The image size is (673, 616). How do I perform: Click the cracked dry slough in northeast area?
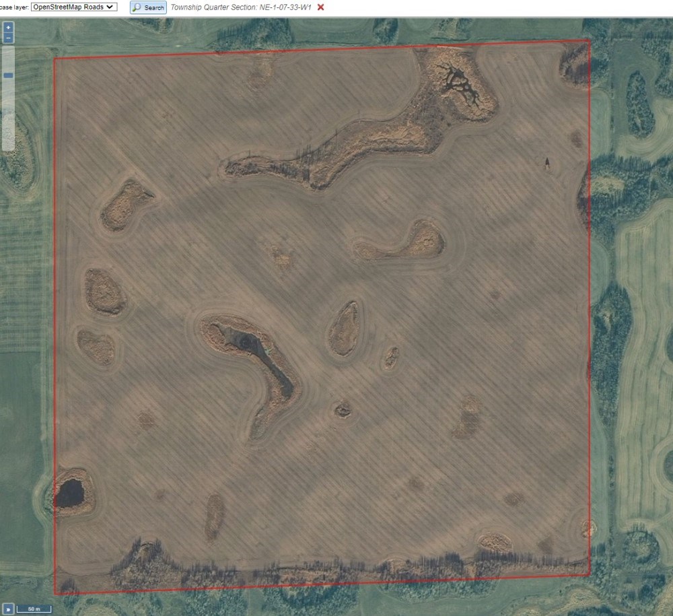tap(461, 84)
